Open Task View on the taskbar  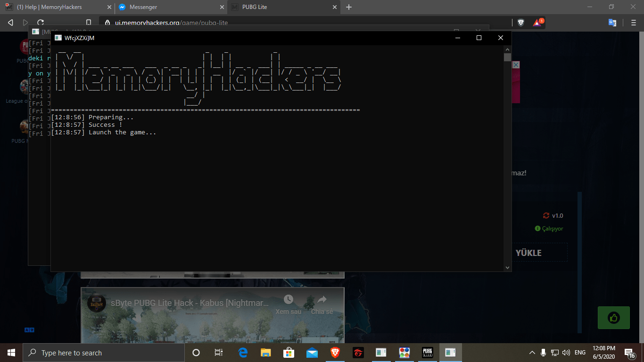coord(219,353)
